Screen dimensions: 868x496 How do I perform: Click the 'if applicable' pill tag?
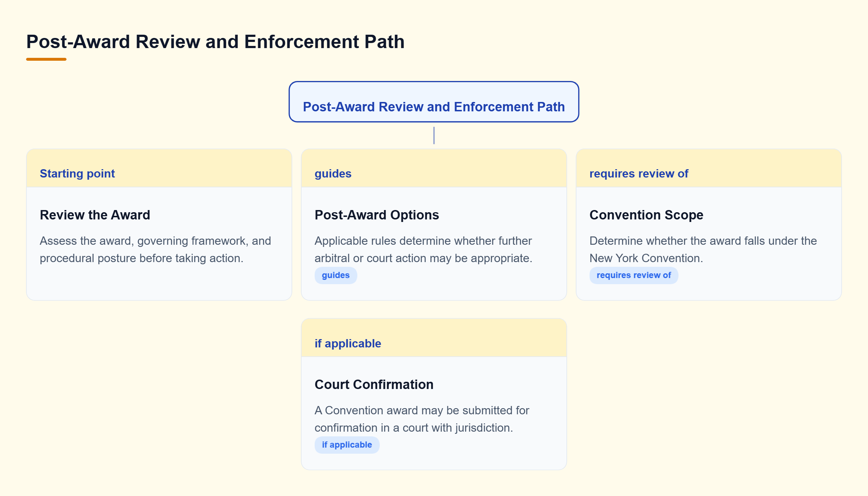point(347,445)
